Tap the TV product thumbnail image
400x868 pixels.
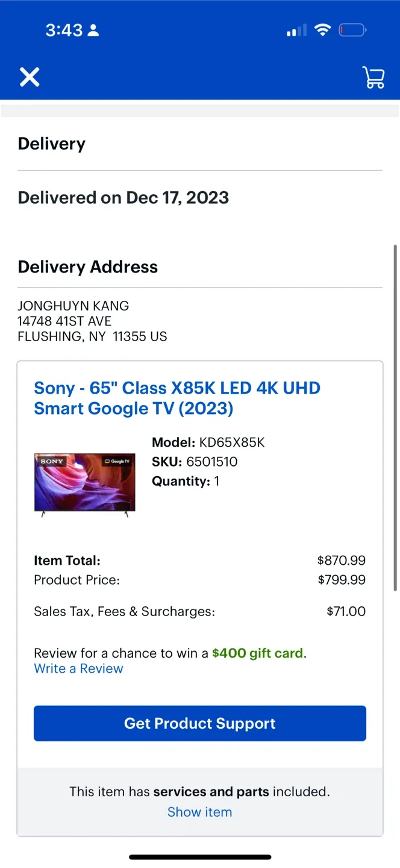click(84, 483)
